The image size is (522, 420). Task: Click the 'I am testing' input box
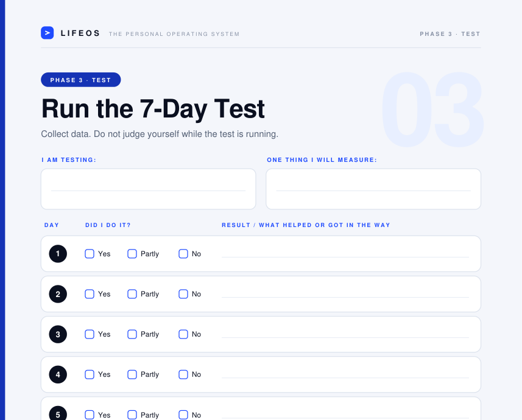point(148,189)
